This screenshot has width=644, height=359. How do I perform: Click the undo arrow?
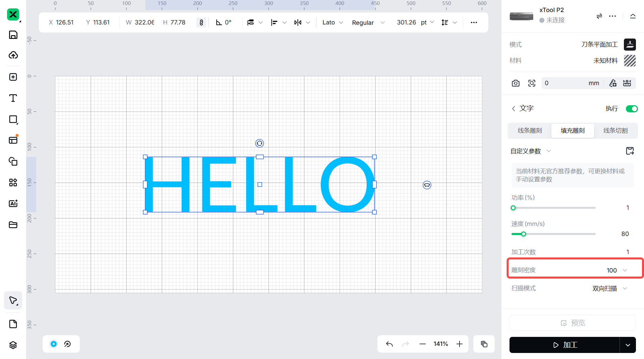[389, 344]
